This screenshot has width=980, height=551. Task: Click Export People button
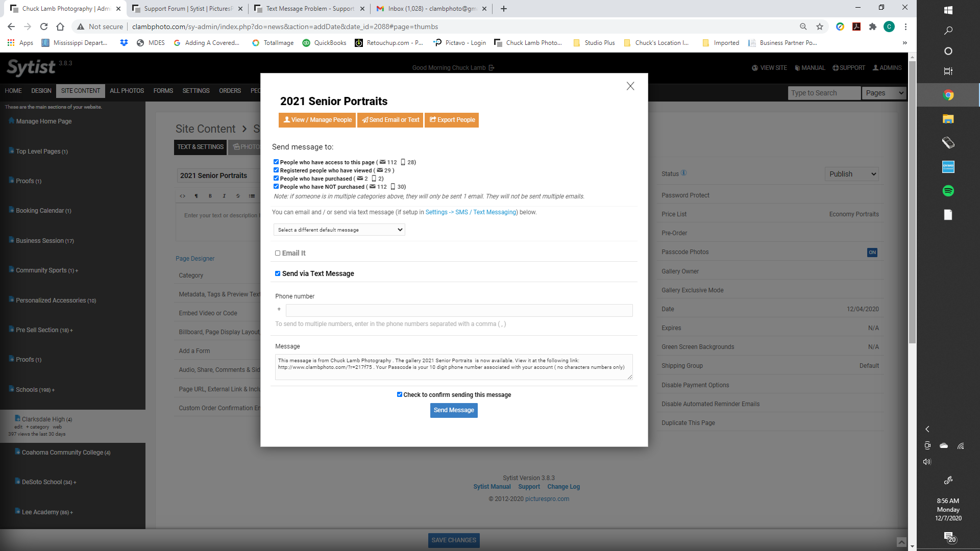point(452,120)
